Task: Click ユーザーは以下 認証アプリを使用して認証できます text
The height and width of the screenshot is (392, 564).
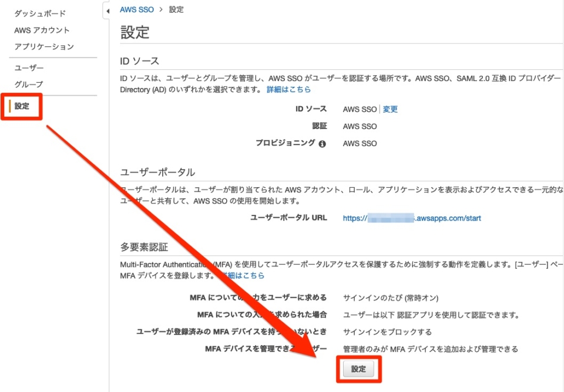Action: [431, 315]
